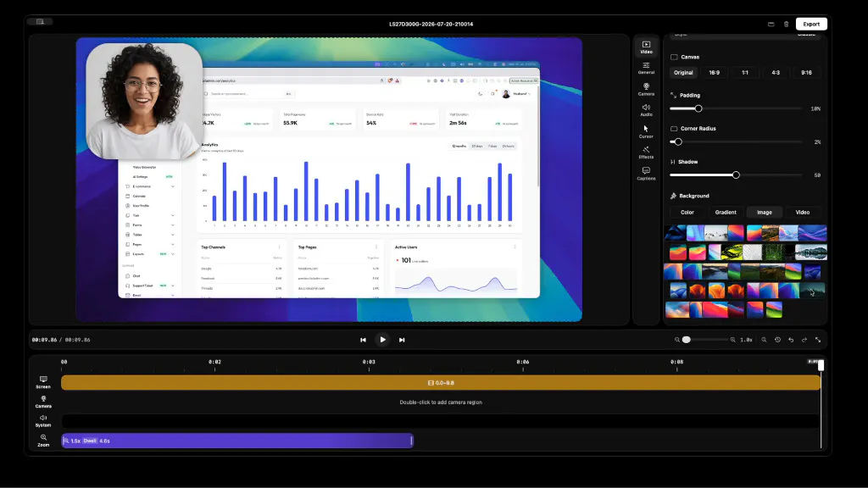Switch background type to Color
Viewport: 868px width, 488px height.
pos(687,213)
